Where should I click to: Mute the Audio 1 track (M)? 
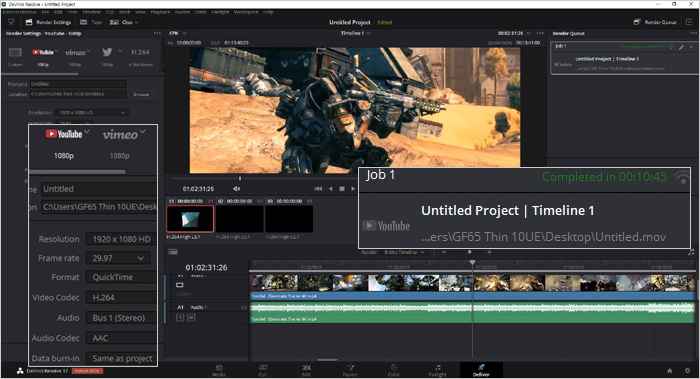[191, 317]
